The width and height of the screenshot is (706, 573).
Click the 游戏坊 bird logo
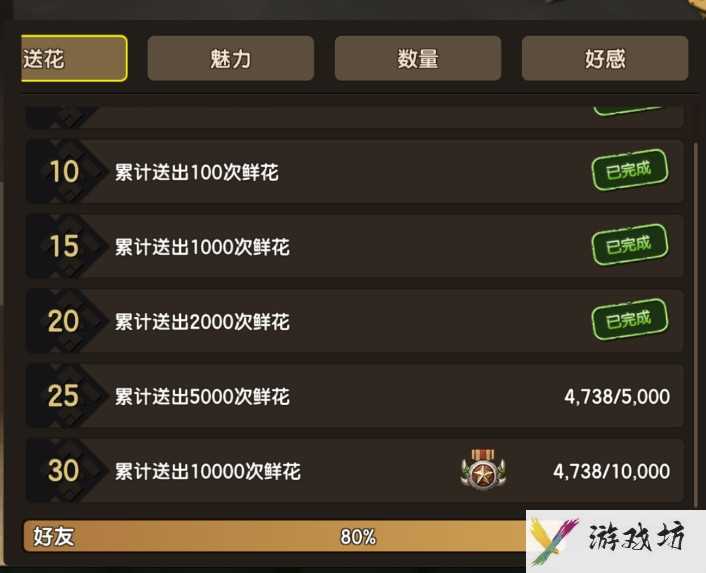(553, 541)
